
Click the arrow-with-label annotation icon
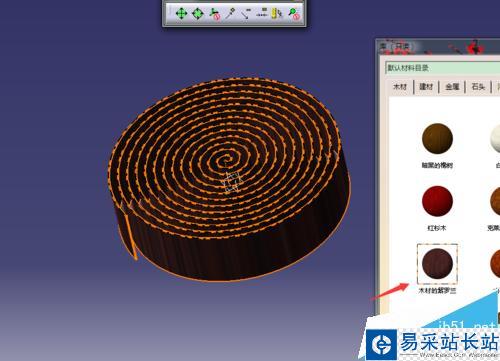click(x=246, y=14)
